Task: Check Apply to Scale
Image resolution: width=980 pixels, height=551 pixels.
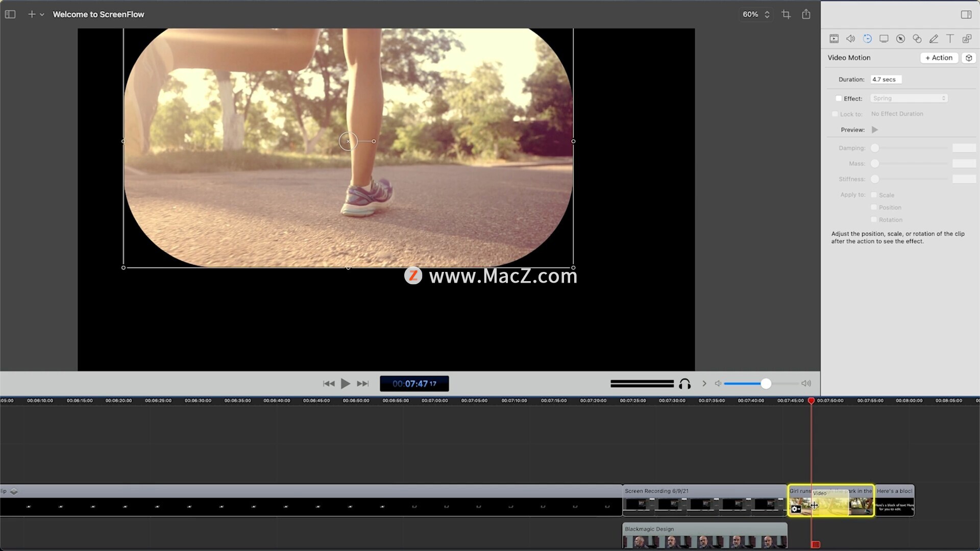Action: tap(874, 195)
